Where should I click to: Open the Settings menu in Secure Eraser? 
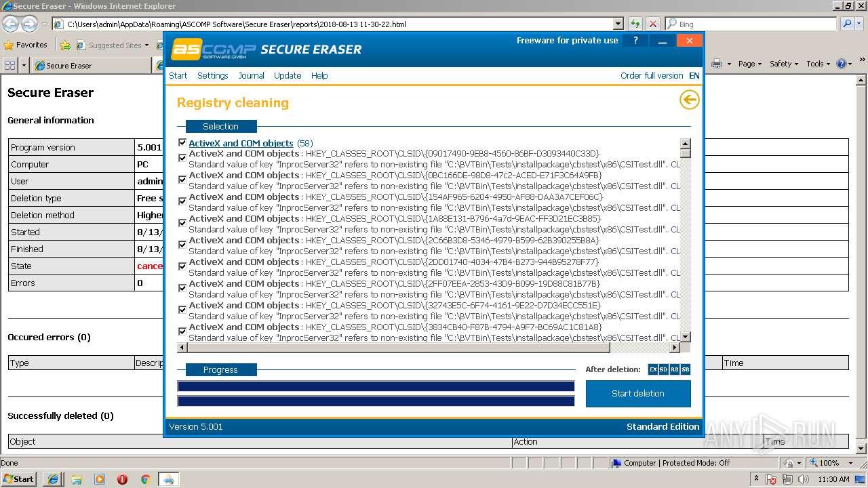(x=213, y=76)
